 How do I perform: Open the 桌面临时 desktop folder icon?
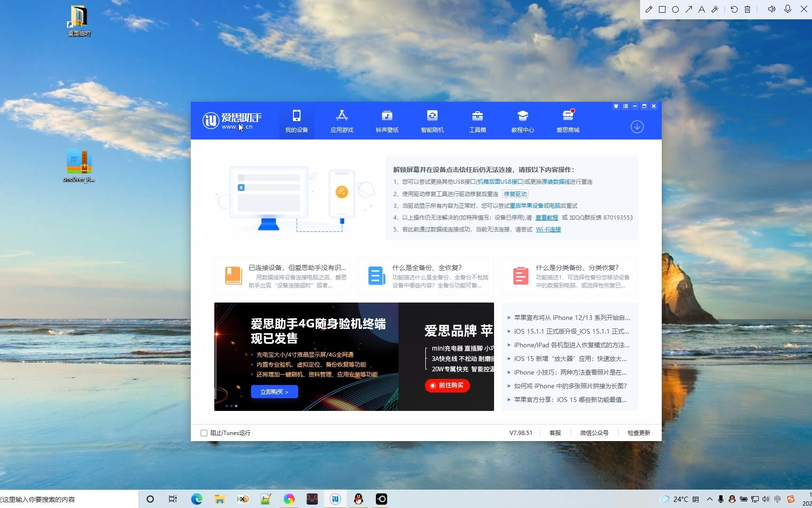[79, 21]
